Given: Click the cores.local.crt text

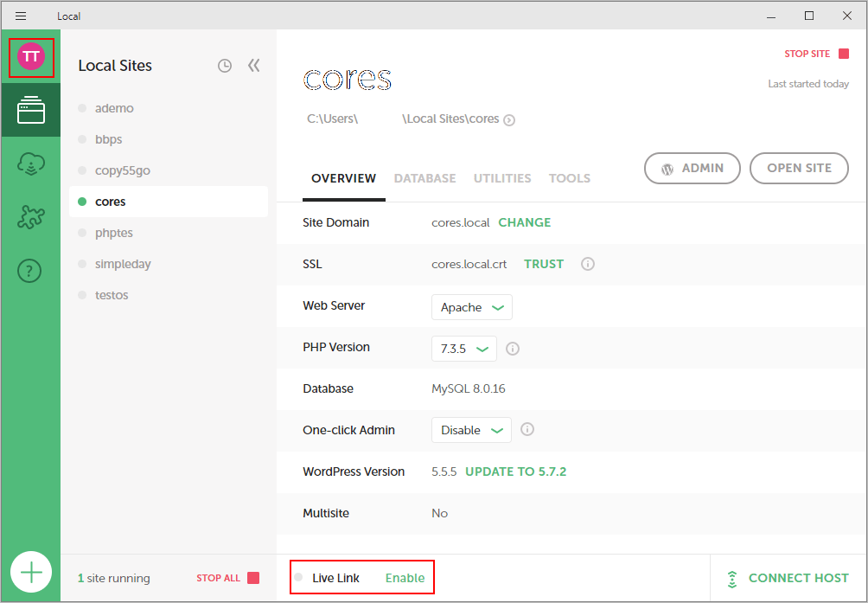Looking at the screenshot, I should pyautogui.click(x=469, y=264).
